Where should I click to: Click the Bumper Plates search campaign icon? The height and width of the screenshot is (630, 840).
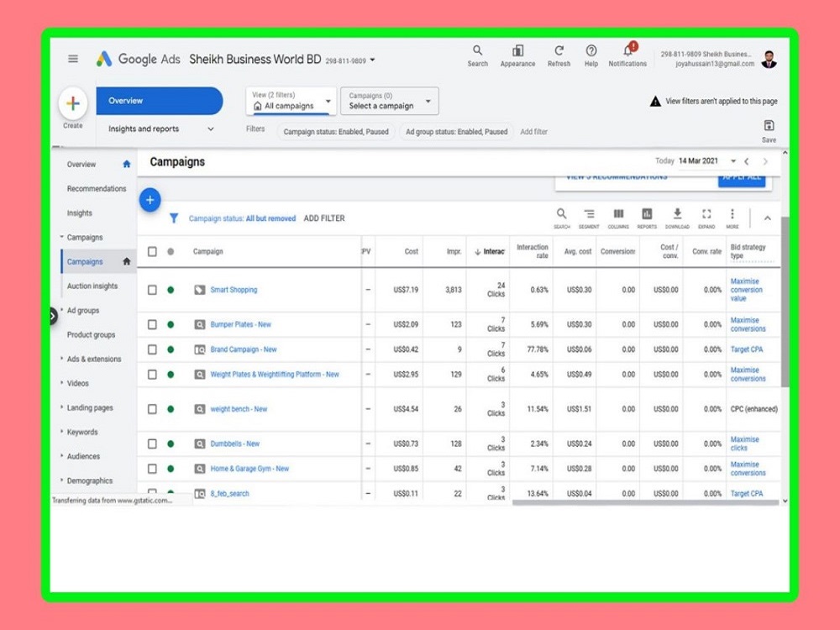pyautogui.click(x=199, y=324)
